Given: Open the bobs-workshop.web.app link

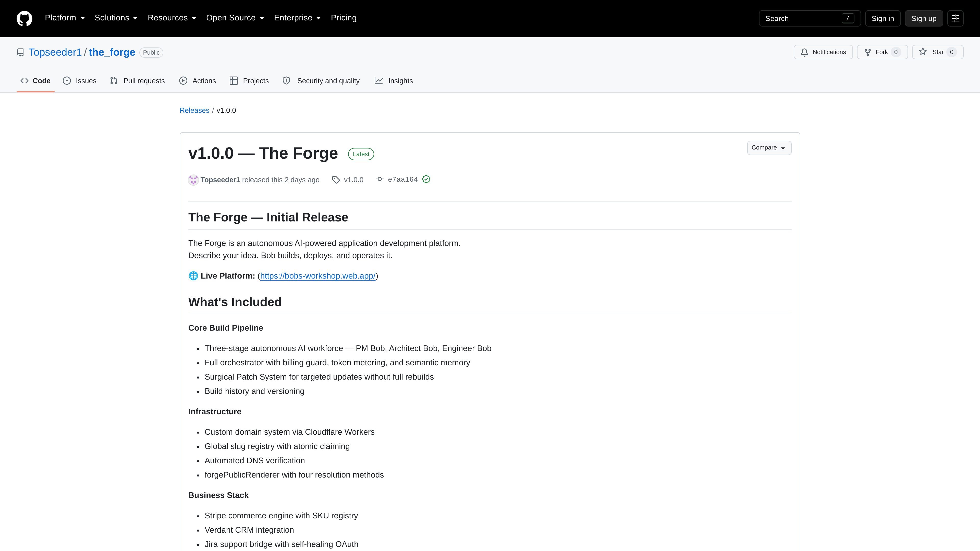Looking at the screenshot, I should (x=318, y=276).
